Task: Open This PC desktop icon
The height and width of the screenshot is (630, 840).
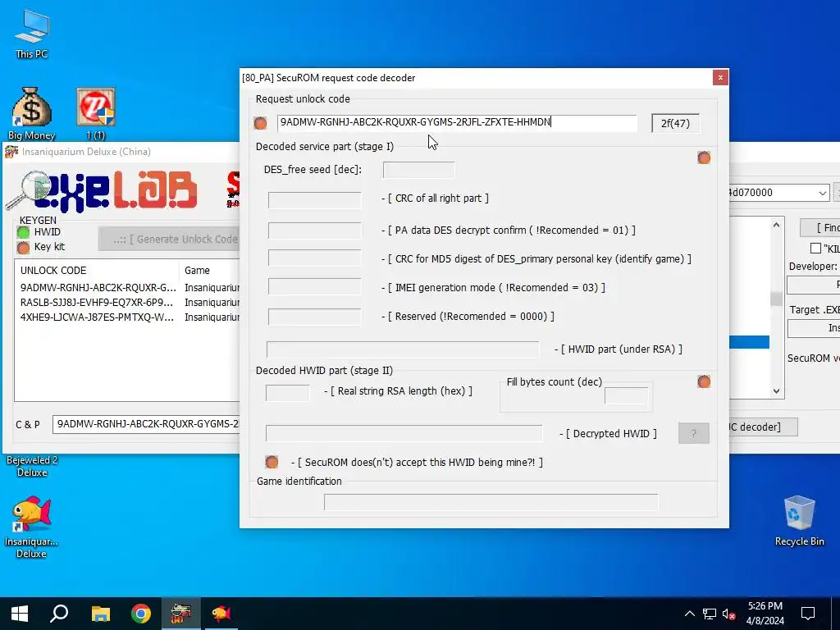Action: (32, 34)
